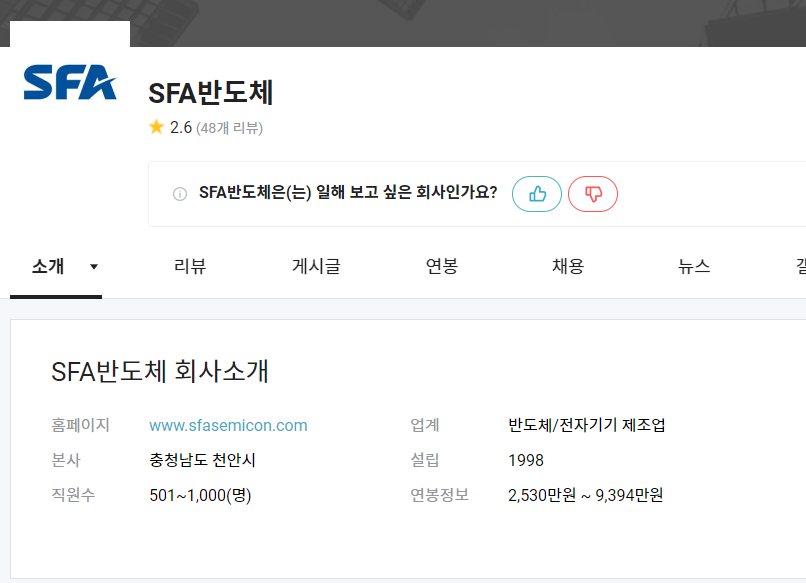The width and height of the screenshot is (806, 583).
Task: Click the 충청남도 천안시 headquarters value
Action: point(203,460)
